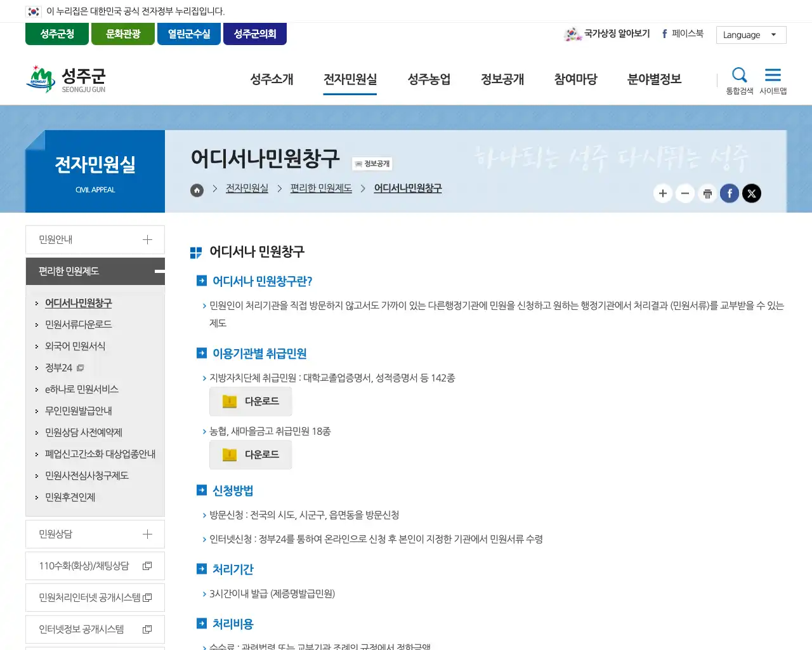This screenshot has width=812, height=650.
Task: Switch to the 성주군의회 site tab
Action: [x=255, y=34]
